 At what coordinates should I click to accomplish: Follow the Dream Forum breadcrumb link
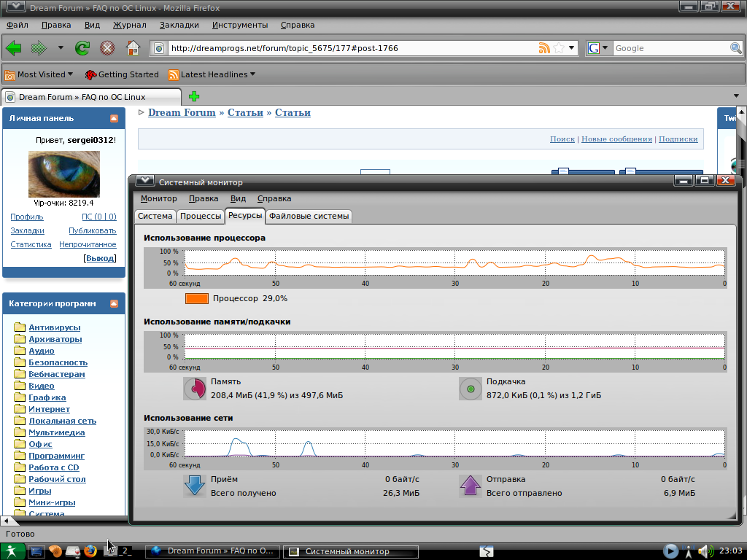click(182, 112)
